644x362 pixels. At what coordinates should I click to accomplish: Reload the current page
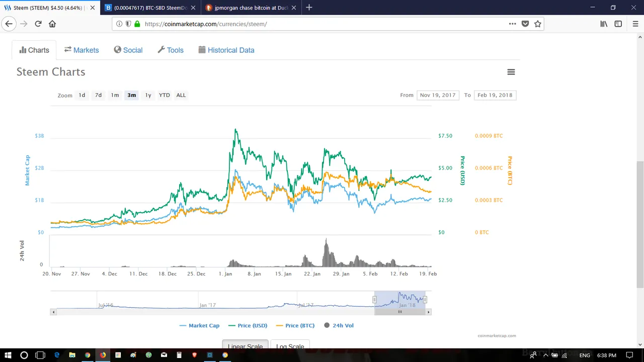[38, 24]
